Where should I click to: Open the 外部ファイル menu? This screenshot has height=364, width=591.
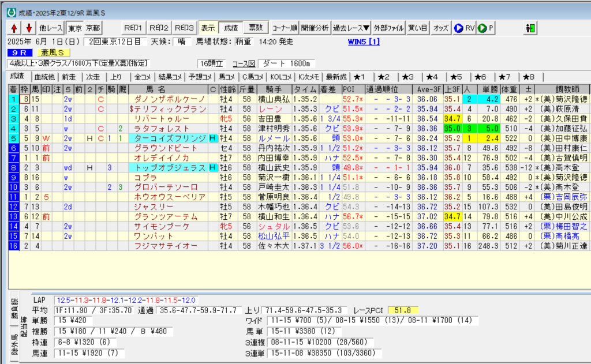click(388, 28)
